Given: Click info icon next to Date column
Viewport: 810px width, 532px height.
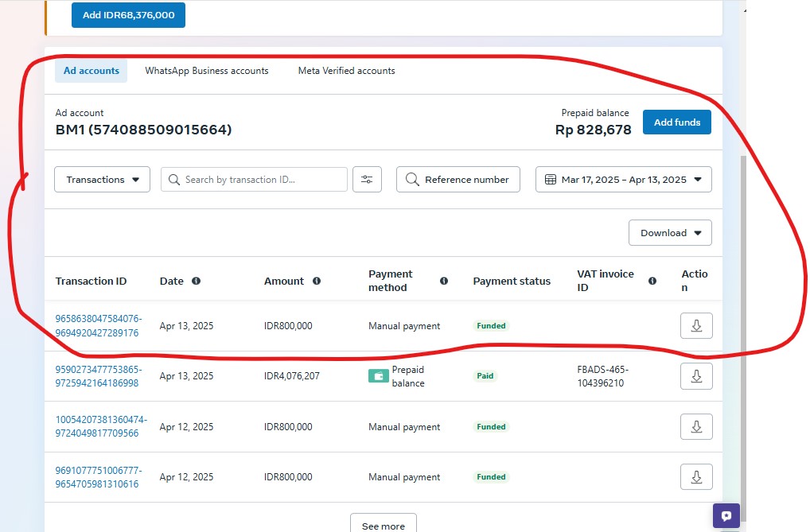Looking at the screenshot, I should pos(196,281).
